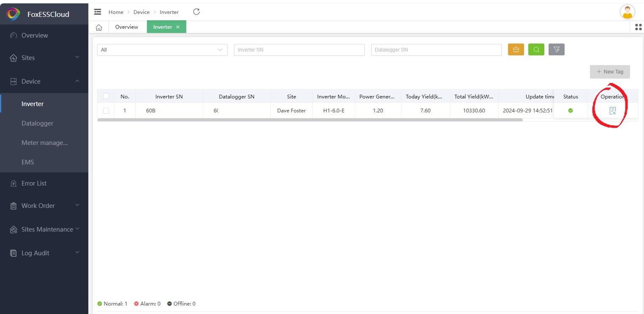Click the green search button
Viewport: 644px width, 314px height.
(x=536, y=49)
